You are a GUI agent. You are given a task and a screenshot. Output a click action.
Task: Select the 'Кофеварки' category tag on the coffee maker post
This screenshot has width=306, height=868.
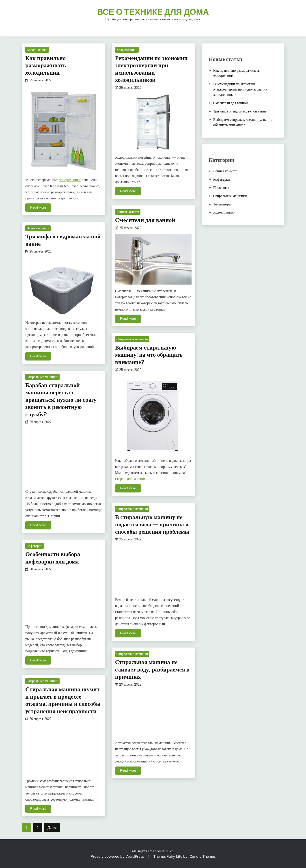tap(34, 546)
